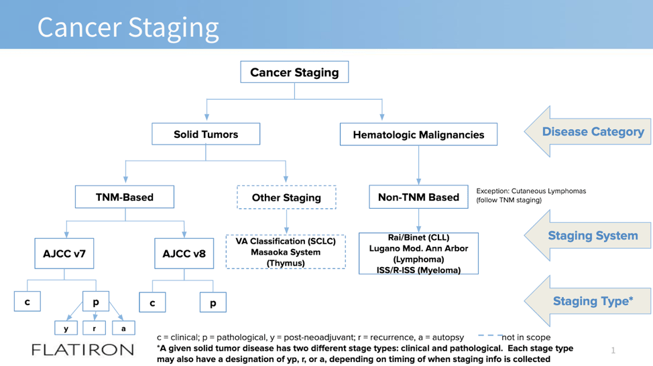The height and width of the screenshot is (366, 653).
Task: Click the AJCC v7 node
Action: tap(64, 254)
